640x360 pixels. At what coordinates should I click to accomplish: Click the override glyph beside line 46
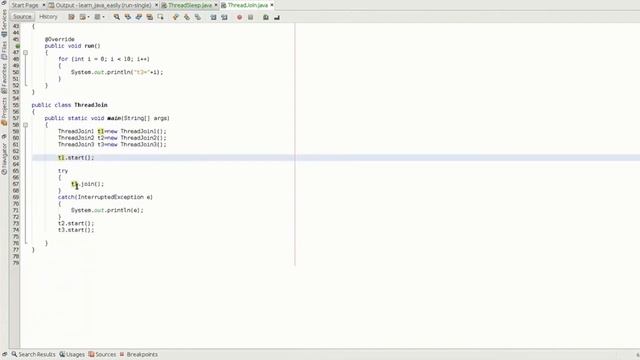coord(18,46)
